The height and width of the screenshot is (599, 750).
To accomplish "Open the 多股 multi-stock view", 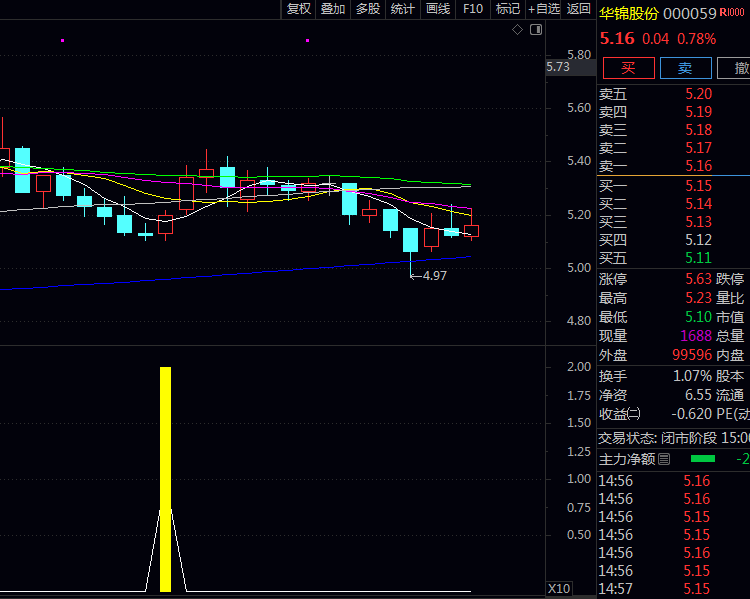I will (368, 9).
